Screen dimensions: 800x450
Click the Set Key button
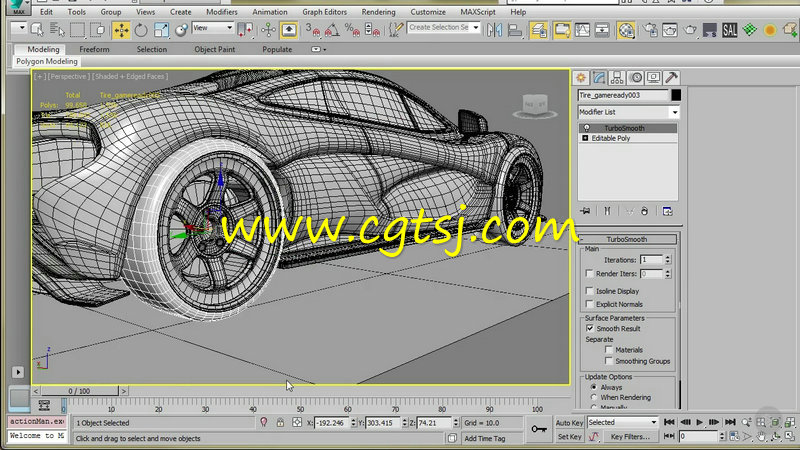[569, 437]
